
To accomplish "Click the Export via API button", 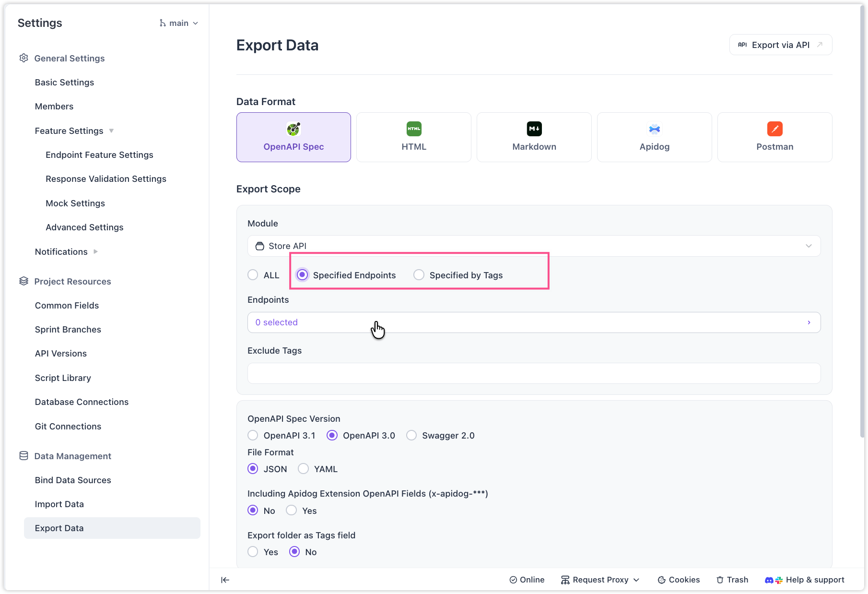I will (x=780, y=45).
